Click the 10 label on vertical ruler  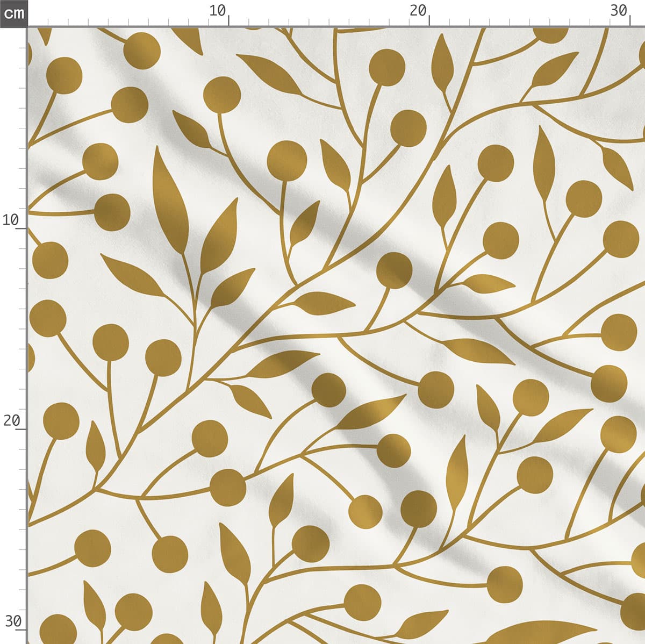10,220
